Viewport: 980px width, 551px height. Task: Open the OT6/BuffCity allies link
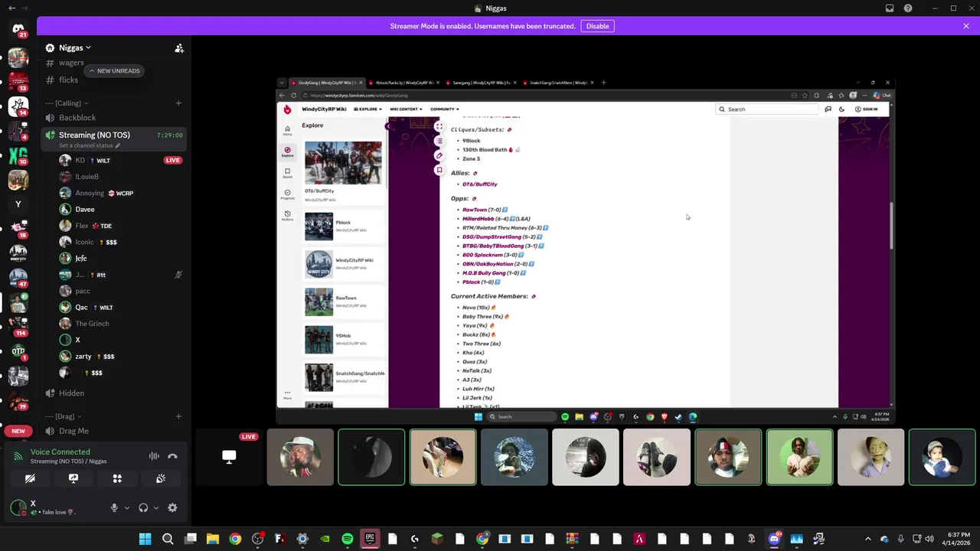pos(480,184)
